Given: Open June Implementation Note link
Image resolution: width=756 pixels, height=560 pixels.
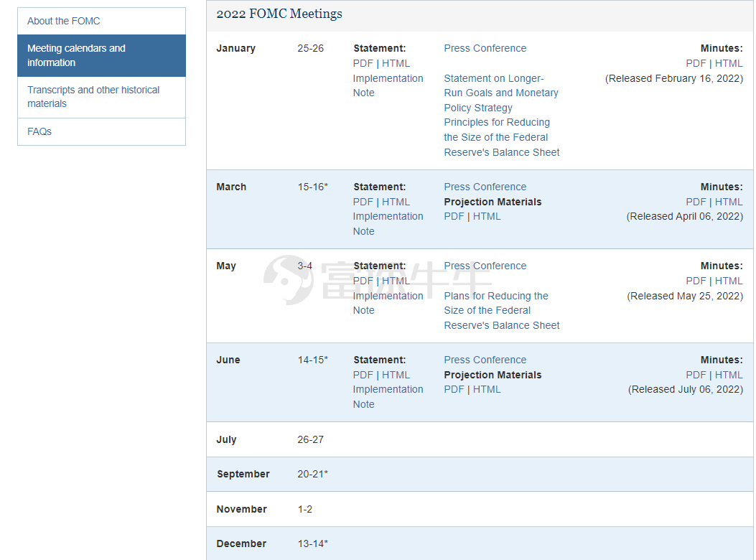Looking at the screenshot, I should click(x=388, y=397).
